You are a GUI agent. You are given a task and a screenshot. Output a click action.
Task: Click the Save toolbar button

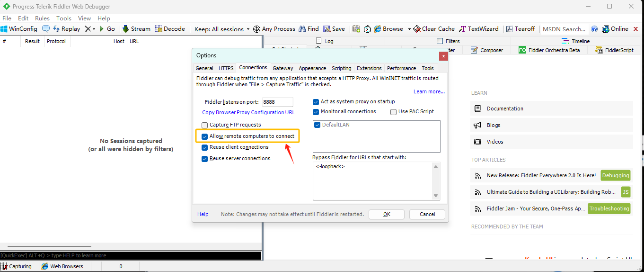pos(334,29)
